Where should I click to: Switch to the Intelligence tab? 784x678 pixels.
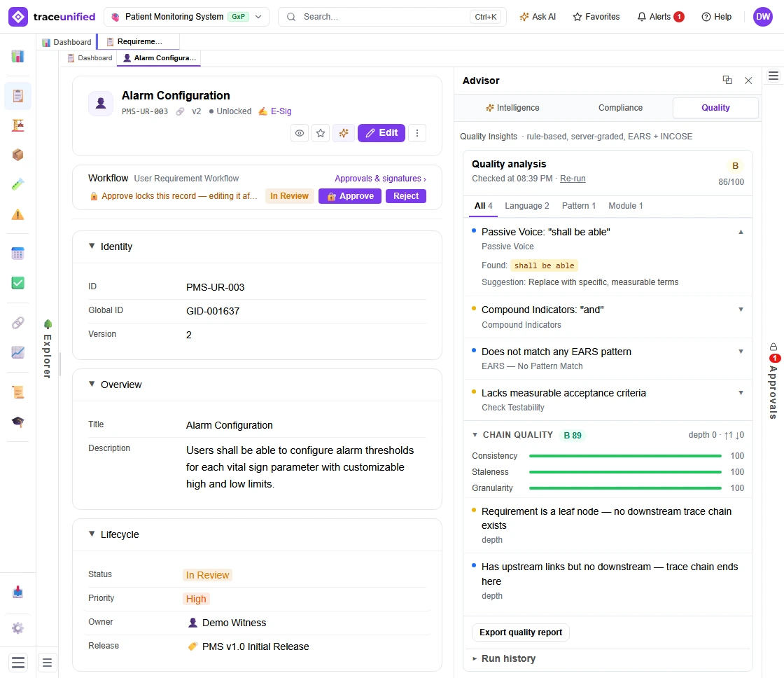pyautogui.click(x=512, y=108)
